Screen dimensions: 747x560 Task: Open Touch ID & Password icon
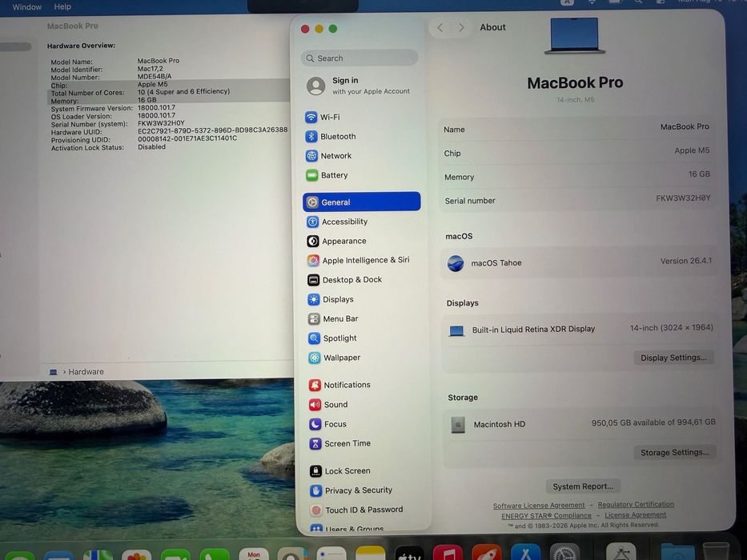pyautogui.click(x=316, y=510)
